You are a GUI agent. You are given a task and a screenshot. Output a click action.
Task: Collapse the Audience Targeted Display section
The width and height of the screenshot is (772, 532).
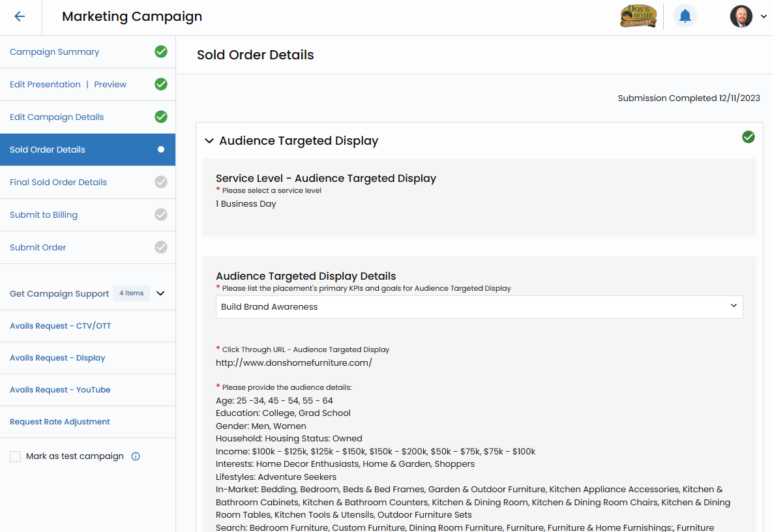[209, 141]
